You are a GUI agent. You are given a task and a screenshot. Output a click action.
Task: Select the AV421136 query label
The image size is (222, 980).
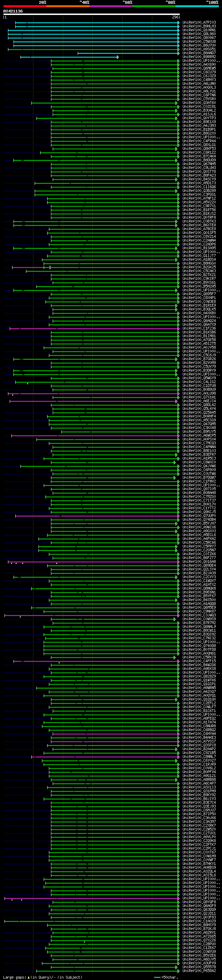[13, 11]
